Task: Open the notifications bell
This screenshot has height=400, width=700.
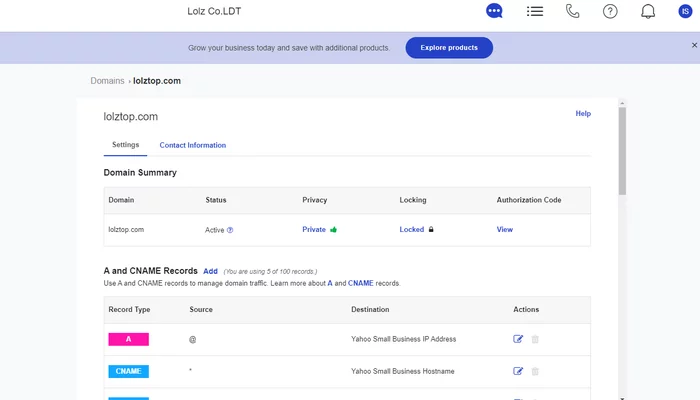Action: pyautogui.click(x=648, y=11)
